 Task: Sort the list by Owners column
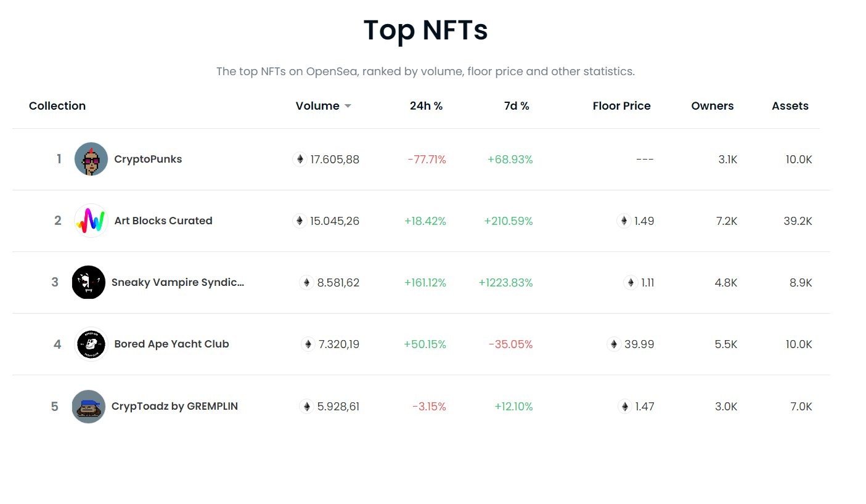tap(712, 106)
